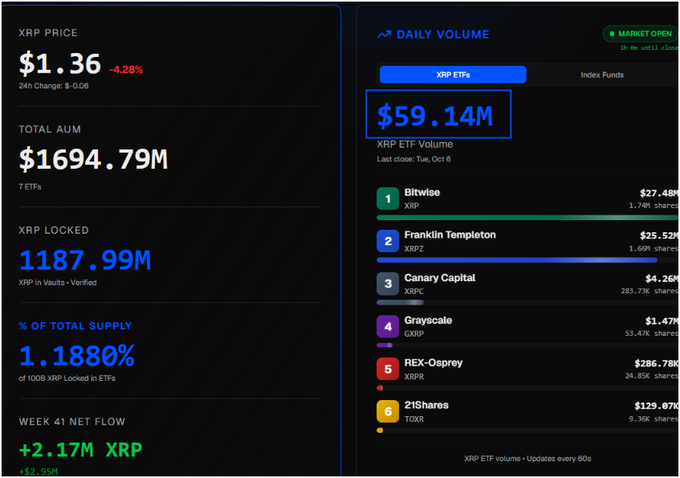The height and width of the screenshot is (478, 680).
Task: Click the $129.07K 21Shares volume
Action: click(x=656, y=406)
